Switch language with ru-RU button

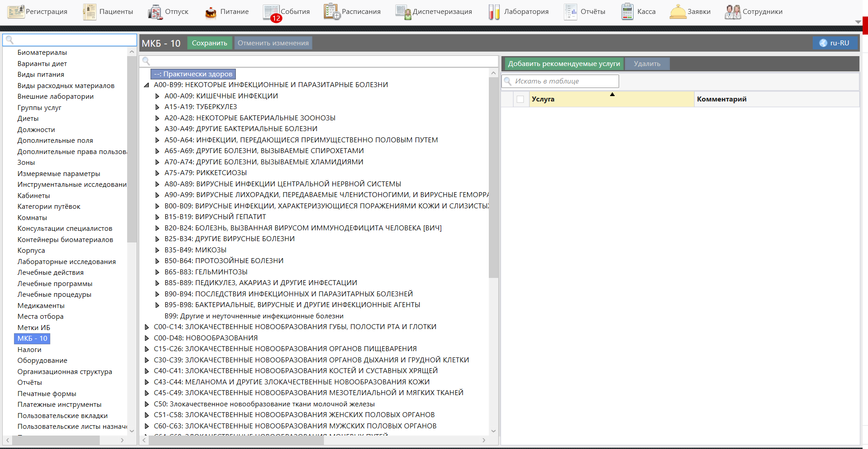pos(835,43)
